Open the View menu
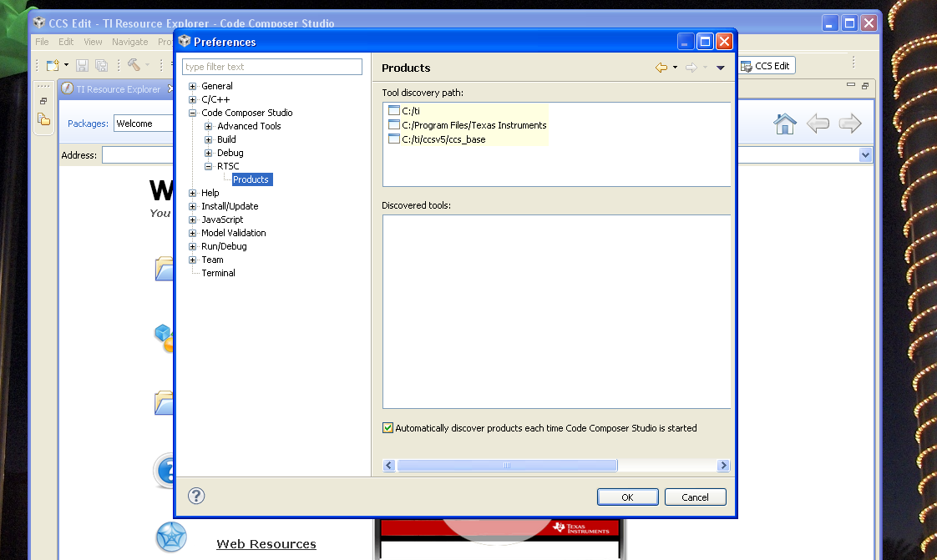This screenshot has width=937, height=560. click(x=93, y=42)
